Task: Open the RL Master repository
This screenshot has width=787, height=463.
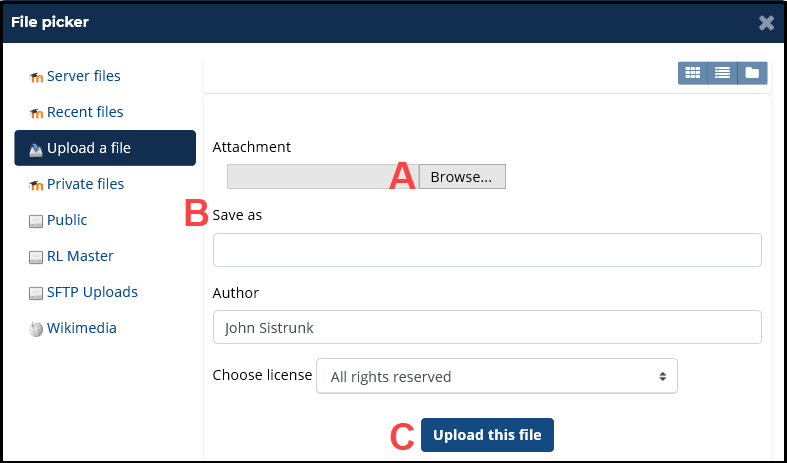Action: point(80,256)
